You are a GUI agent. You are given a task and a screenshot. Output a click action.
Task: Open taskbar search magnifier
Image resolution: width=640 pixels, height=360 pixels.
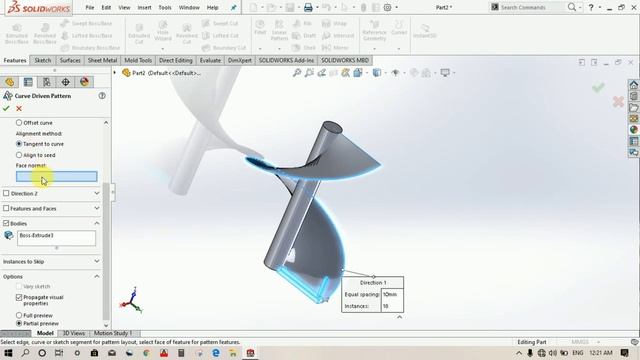25,353
